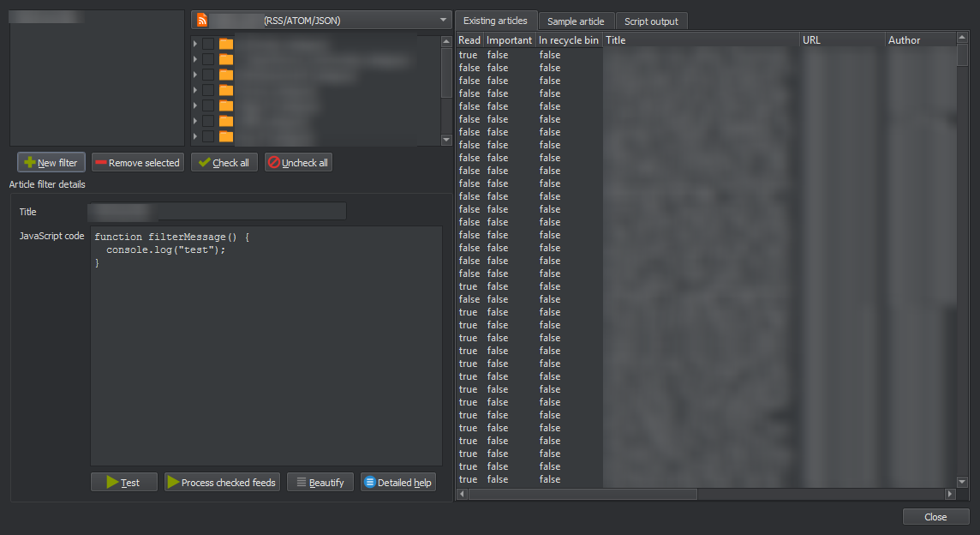Image resolution: width=980 pixels, height=535 pixels.
Task: Click the fifth folder icon in the feed tree
Action: pyautogui.click(x=226, y=105)
